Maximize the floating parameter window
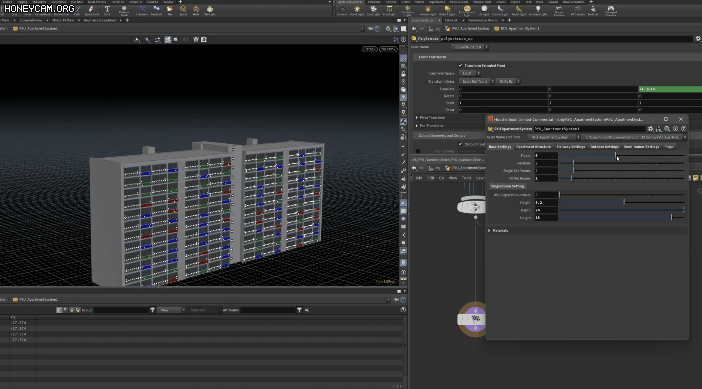This screenshot has height=389, width=702. pyautogui.click(x=666, y=119)
